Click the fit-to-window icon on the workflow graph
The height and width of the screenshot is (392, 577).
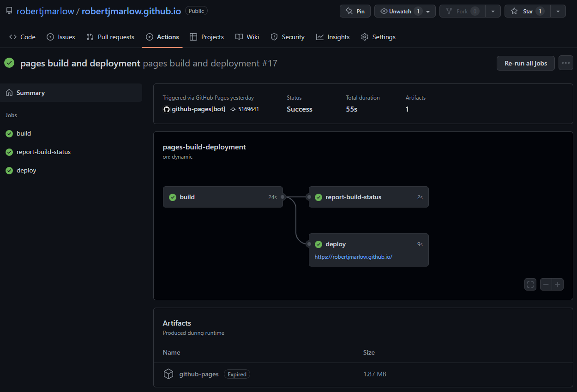[x=530, y=284]
